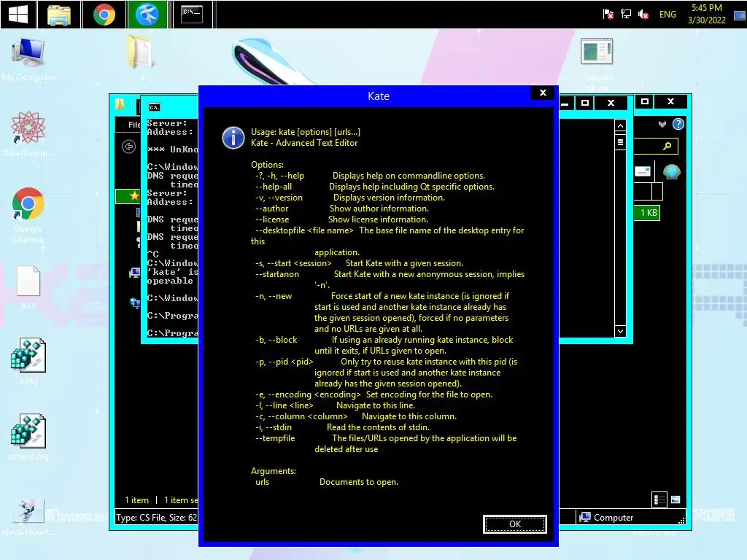Open Explorer Help question mark
Viewport: 747px width, 560px height.
pos(678,124)
